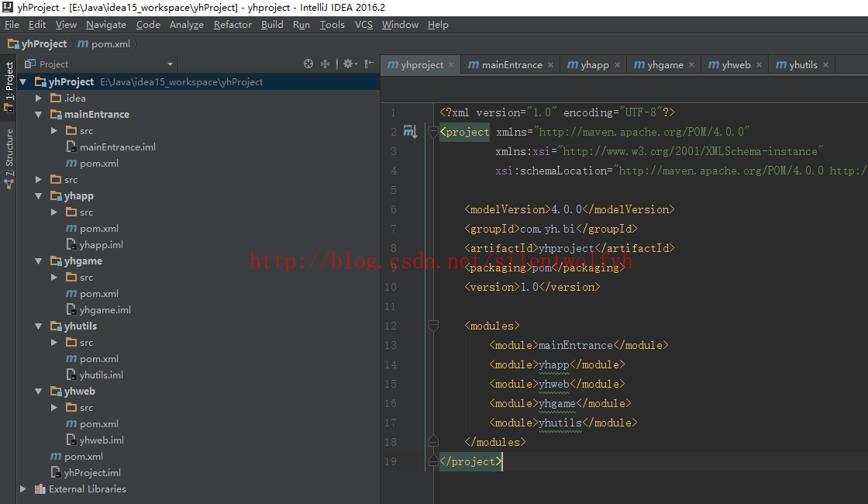
Task: Hide the Project tool window with the pin icon
Action: [x=370, y=64]
